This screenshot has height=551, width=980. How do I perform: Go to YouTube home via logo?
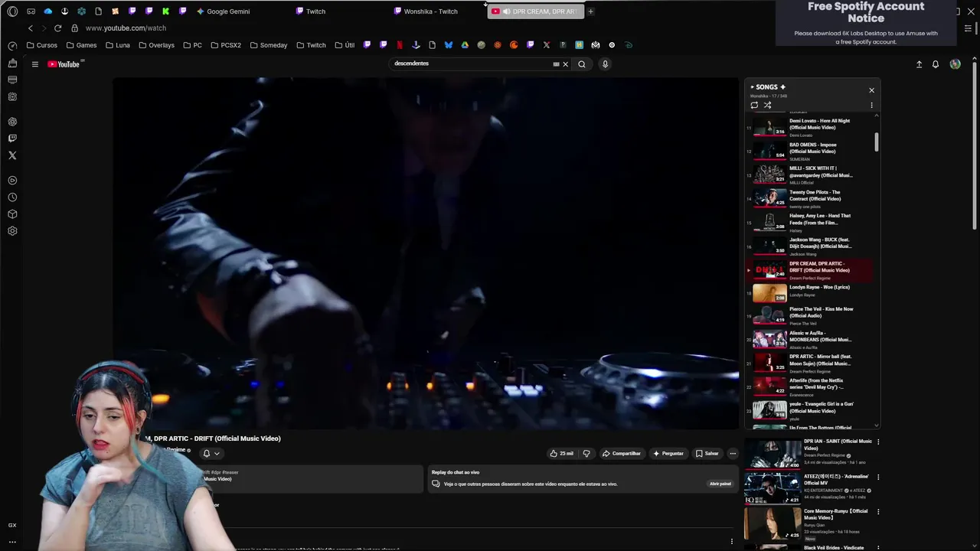[64, 64]
